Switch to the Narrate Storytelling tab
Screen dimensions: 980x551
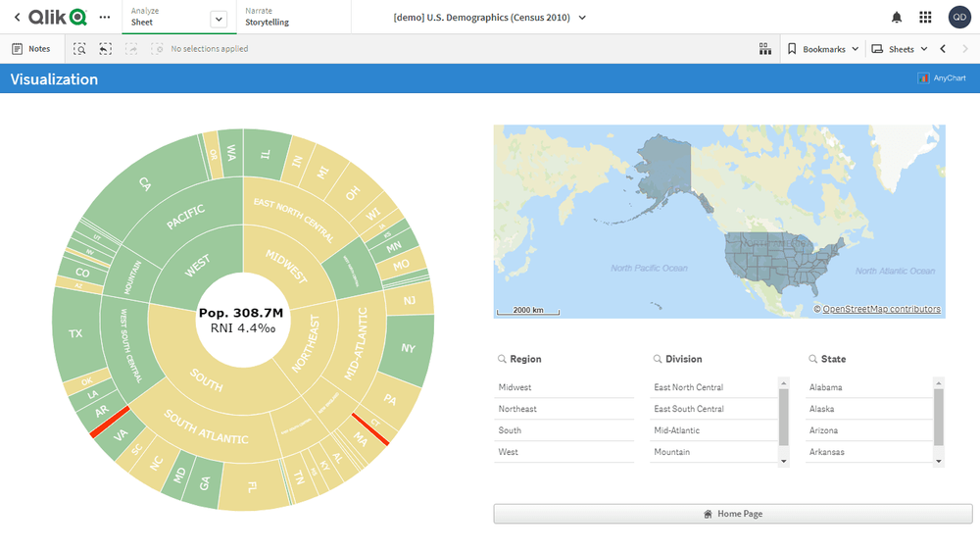coord(267,17)
